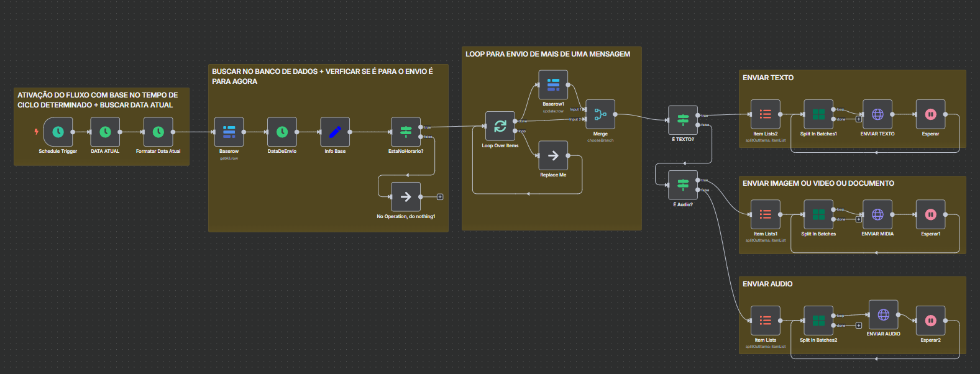Open the É Audio? condition node
980x374 pixels.
click(x=683, y=185)
